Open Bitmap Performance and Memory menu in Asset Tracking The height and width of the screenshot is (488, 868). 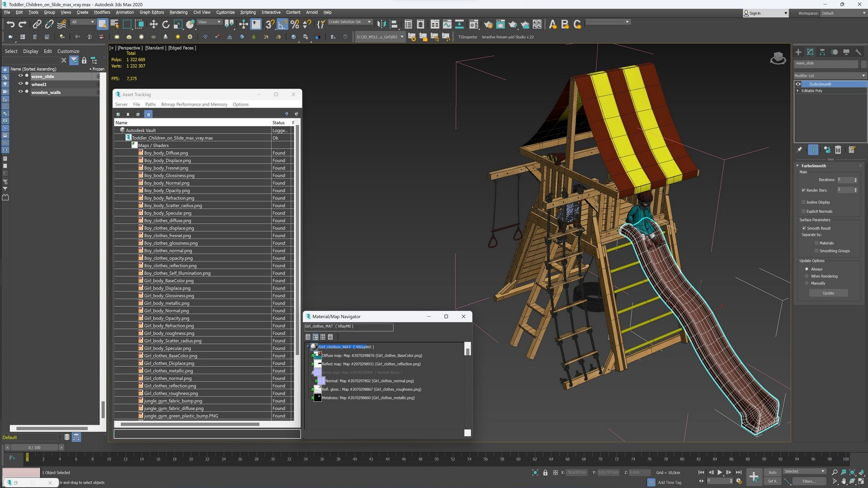194,104
